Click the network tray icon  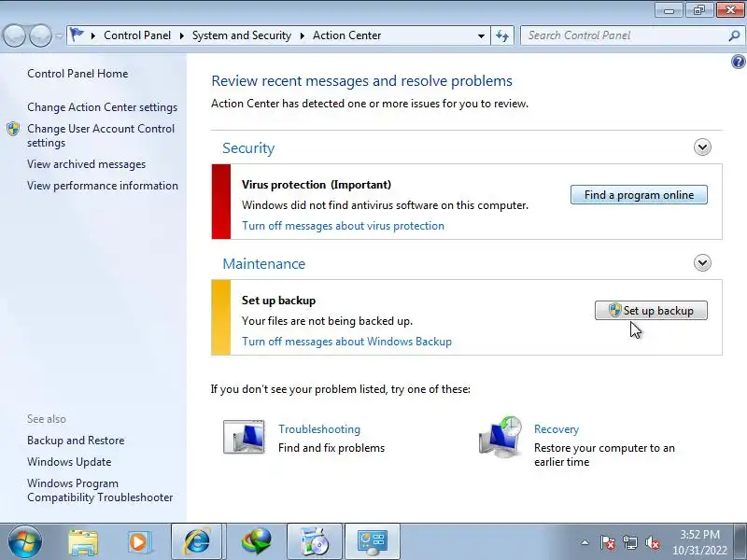click(x=629, y=542)
